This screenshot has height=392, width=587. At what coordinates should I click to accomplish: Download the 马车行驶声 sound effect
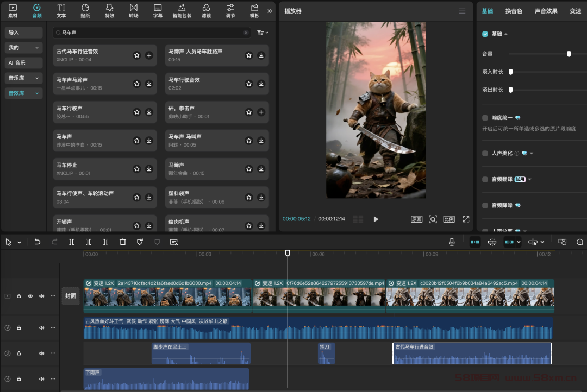[x=149, y=112]
